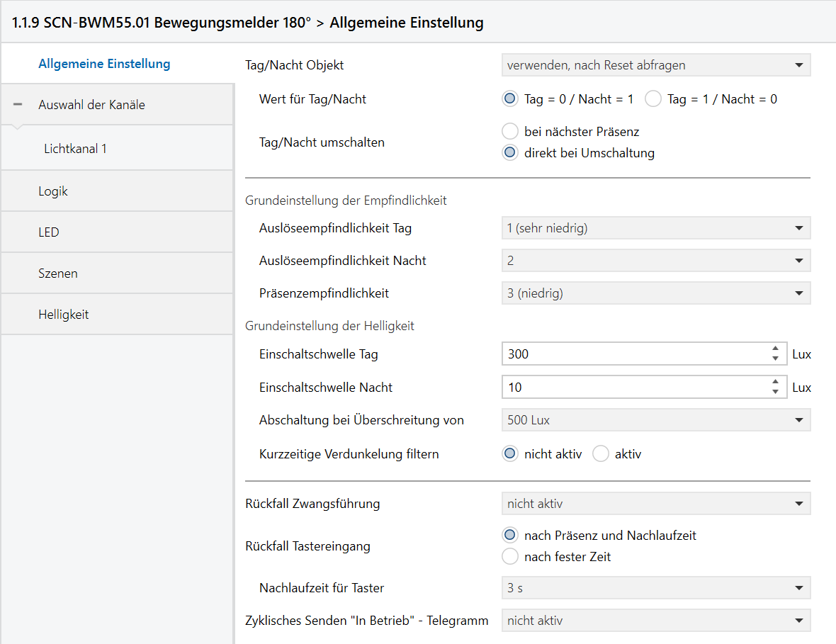This screenshot has height=644, width=836.
Task: Select 'nach fester Zeit' for Rückfall Tastereingang
Action: [510, 557]
